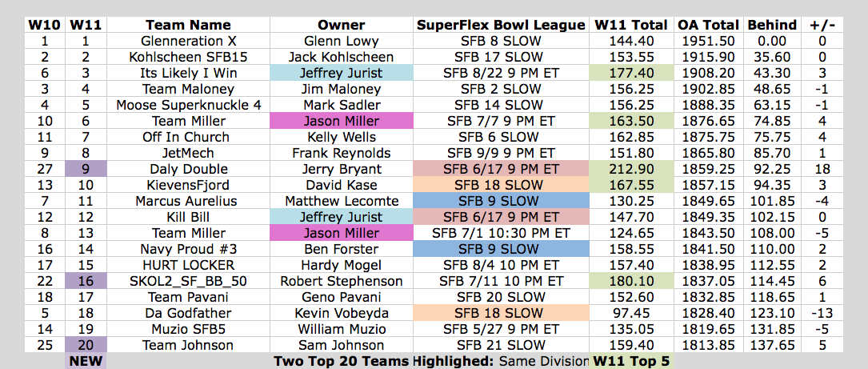Select the SuperFlex Bowl League header
The width and height of the screenshot is (868, 369).
pyautogui.click(x=501, y=25)
